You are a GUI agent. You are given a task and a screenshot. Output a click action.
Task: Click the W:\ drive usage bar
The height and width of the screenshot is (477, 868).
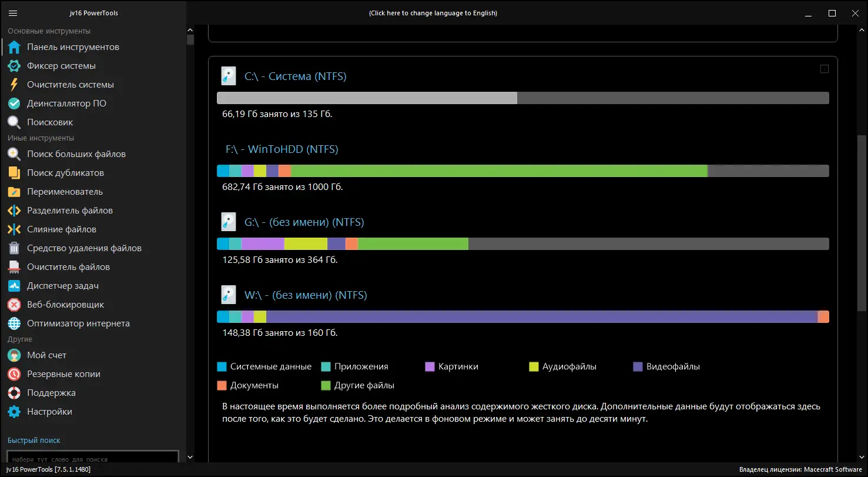(x=522, y=317)
